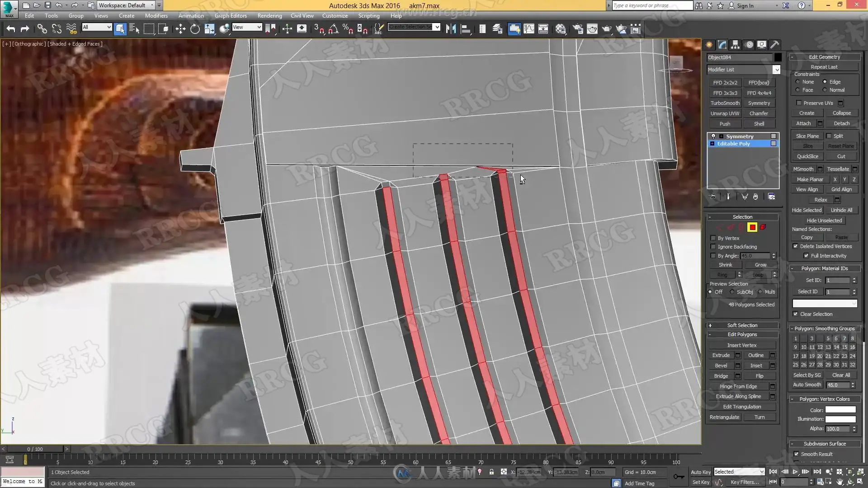The height and width of the screenshot is (488, 868).
Task: Open the Hierarchy command panel tab
Action: pos(736,45)
